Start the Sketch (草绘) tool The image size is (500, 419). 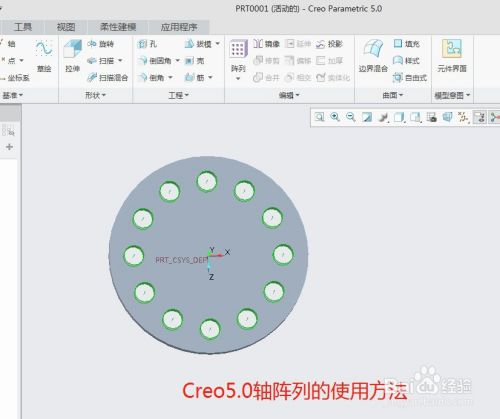[44, 57]
